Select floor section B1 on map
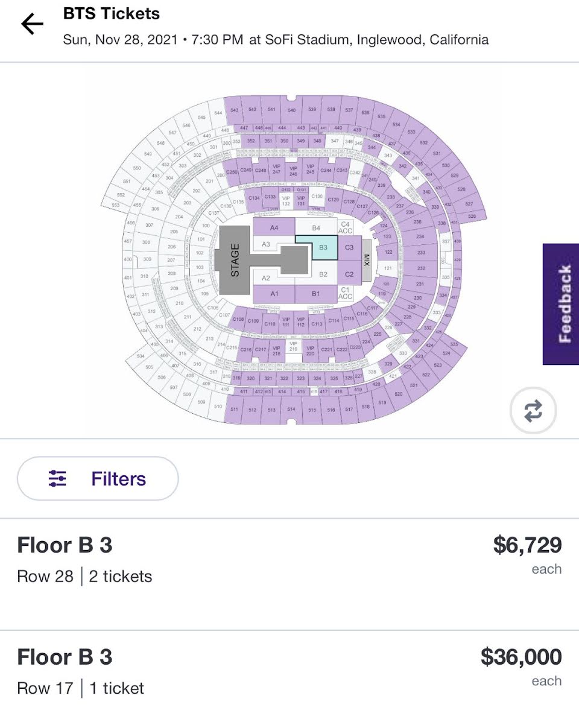The height and width of the screenshot is (728, 579). pos(315,294)
